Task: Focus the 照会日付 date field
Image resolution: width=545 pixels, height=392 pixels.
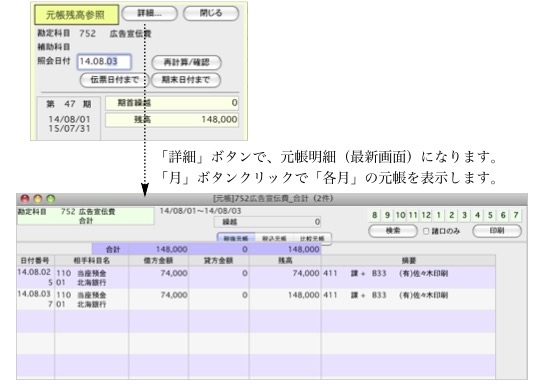Action: pos(104,62)
